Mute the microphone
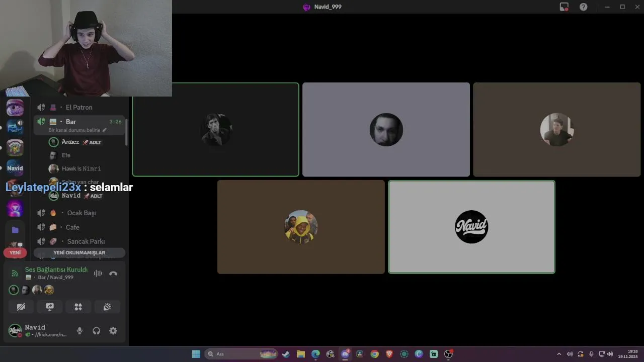Viewport: 644px width, 362px height. (79, 331)
